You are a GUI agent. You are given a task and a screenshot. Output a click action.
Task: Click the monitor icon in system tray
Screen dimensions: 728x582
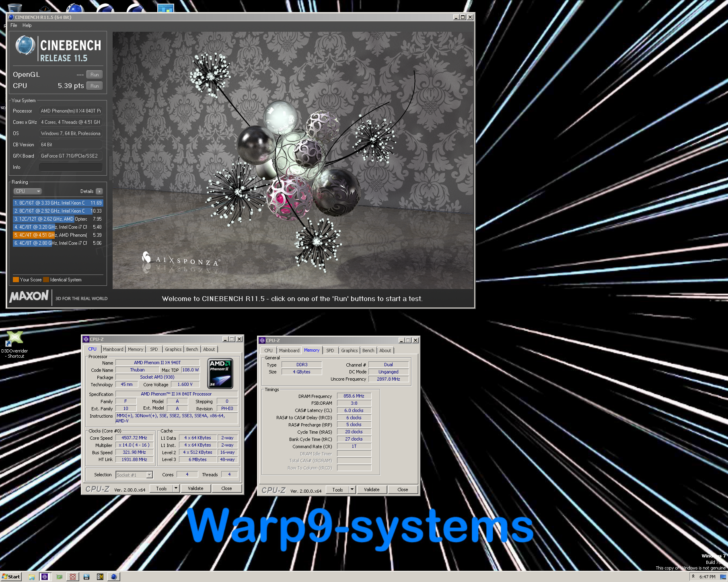(x=723, y=577)
